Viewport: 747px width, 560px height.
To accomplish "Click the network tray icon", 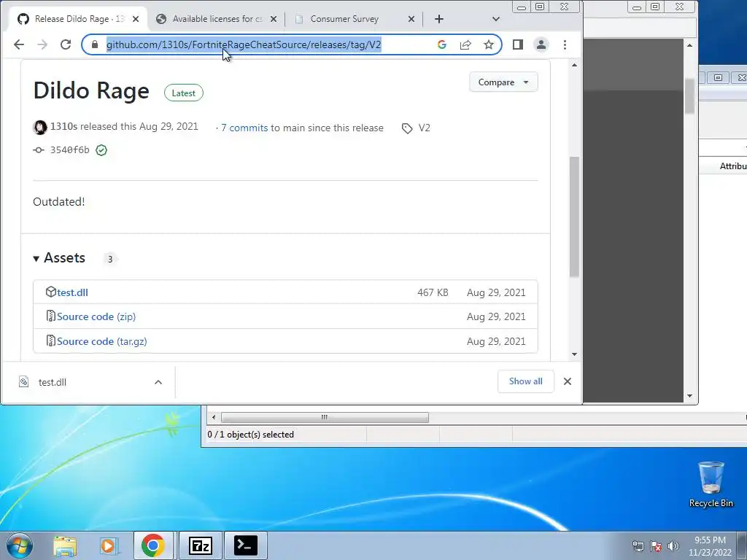I will pos(638,546).
